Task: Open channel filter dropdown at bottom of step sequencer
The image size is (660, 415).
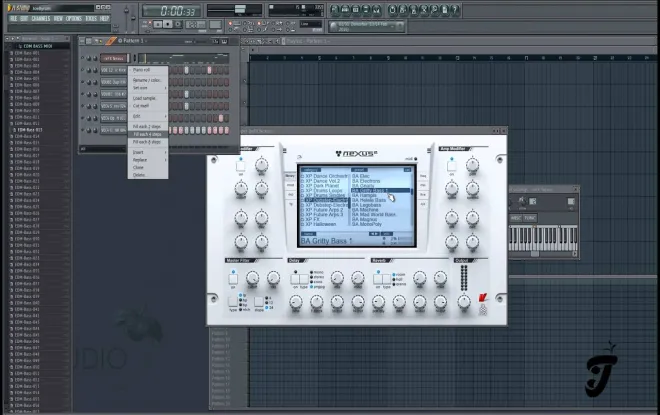Action: (x=103, y=149)
